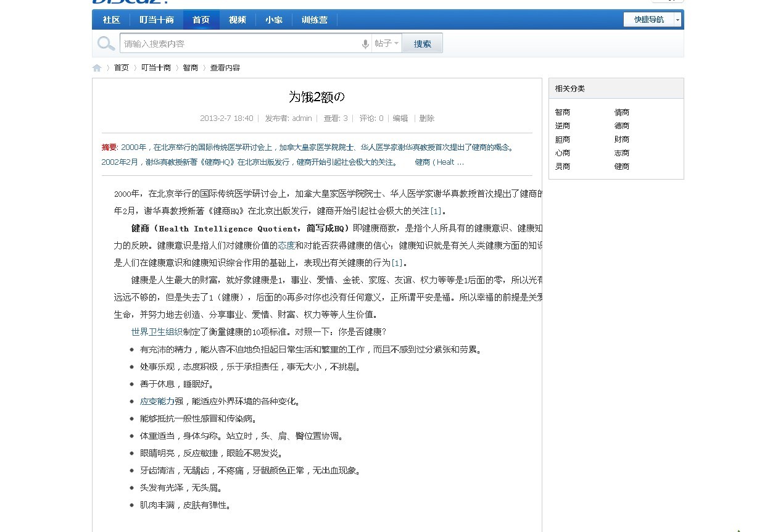
Task: Click bullet item 肌肉丰满，皮肤有弹性
Action: 186,505
